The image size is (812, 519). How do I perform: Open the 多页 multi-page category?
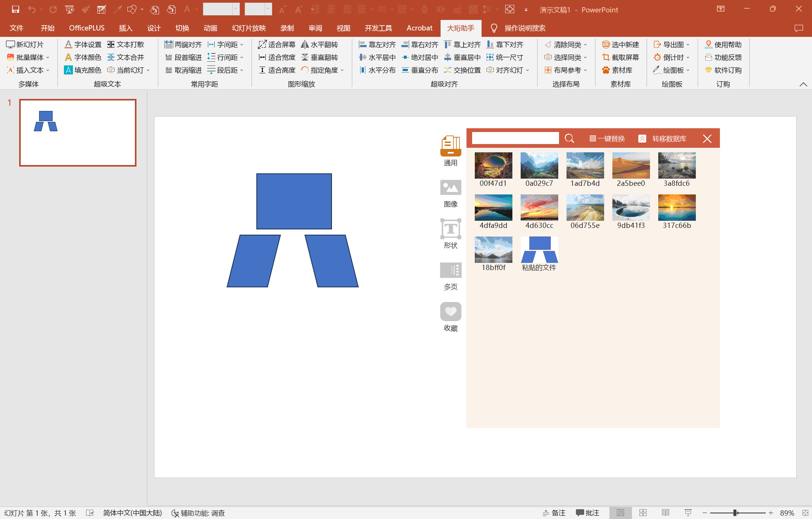pyautogui.click(x=450, y=270)
